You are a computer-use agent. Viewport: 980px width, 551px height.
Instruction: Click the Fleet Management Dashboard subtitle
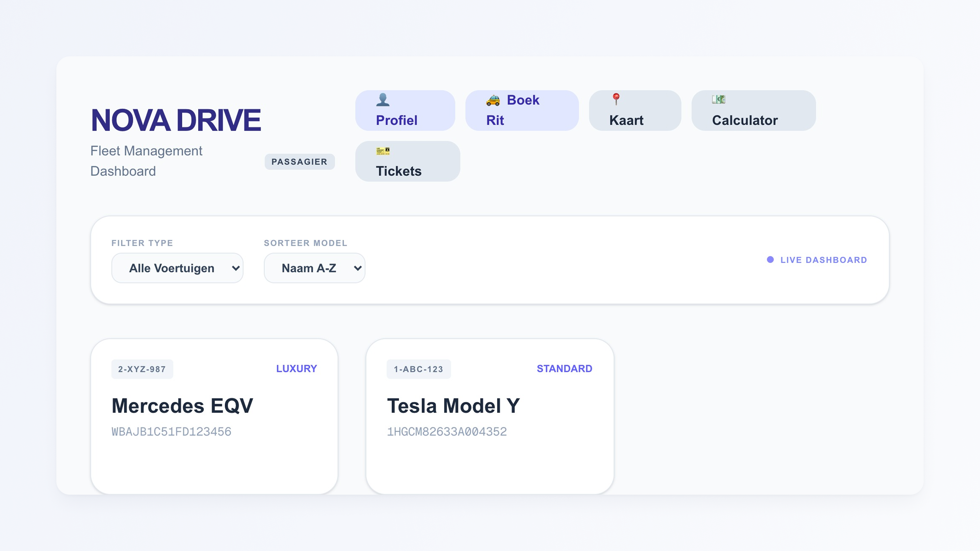click(x=146, y=161)
